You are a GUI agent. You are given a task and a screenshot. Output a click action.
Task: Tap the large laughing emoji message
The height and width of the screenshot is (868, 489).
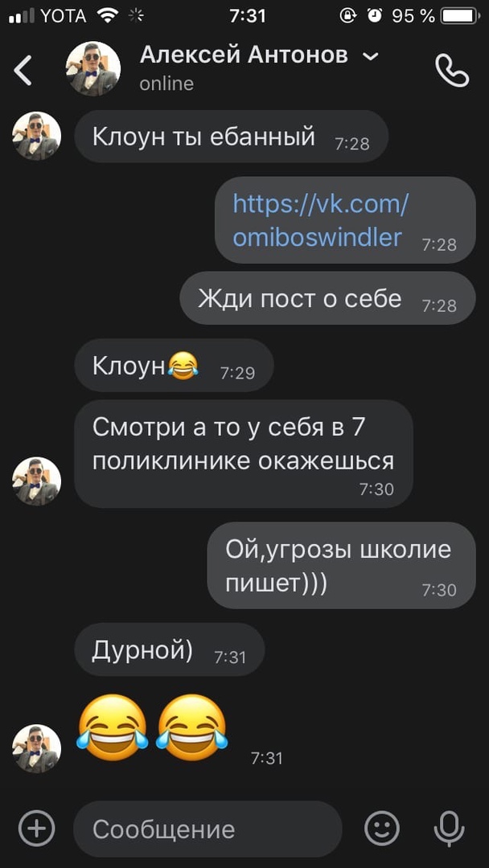point(153,728)
